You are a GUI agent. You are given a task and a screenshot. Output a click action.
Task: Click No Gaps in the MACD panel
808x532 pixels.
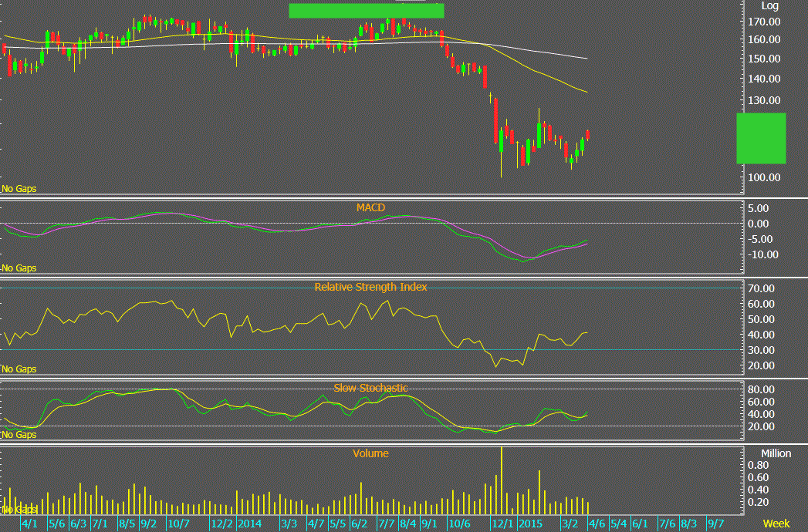point(19,268)
